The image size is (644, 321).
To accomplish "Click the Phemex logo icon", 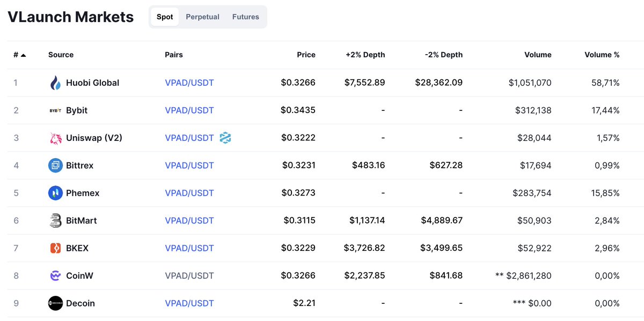I will click(55, 193).
